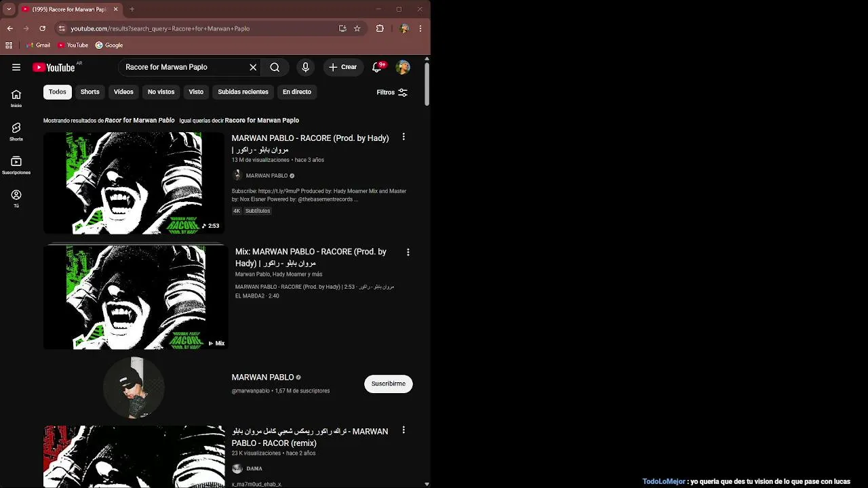Screen dimensions: 868x488
Task: Open Inicio in the sidebar
Action: [x=16, y=98]
